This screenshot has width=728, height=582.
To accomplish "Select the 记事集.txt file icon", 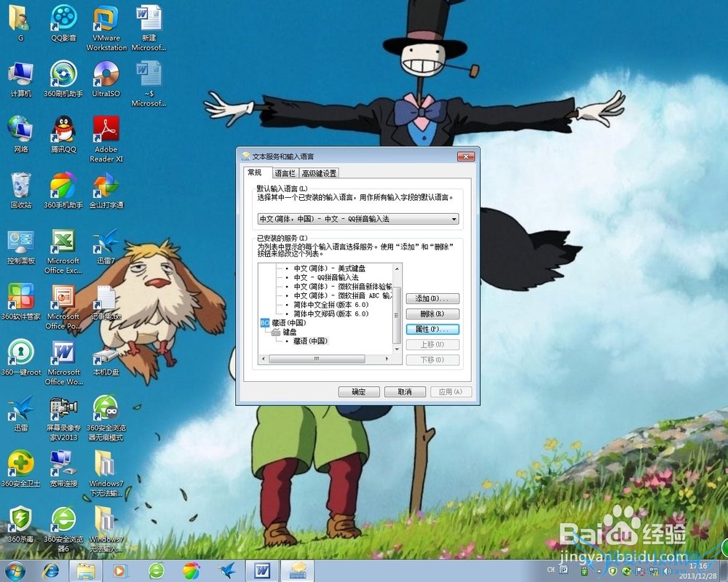I will [106, 302].
